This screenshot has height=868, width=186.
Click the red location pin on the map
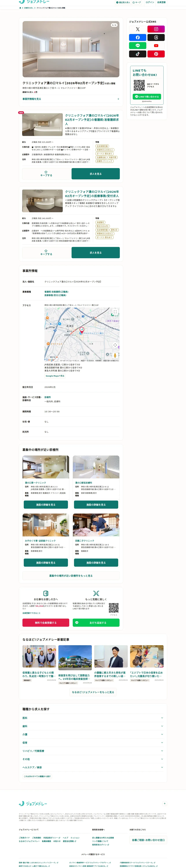pos(81,330)
